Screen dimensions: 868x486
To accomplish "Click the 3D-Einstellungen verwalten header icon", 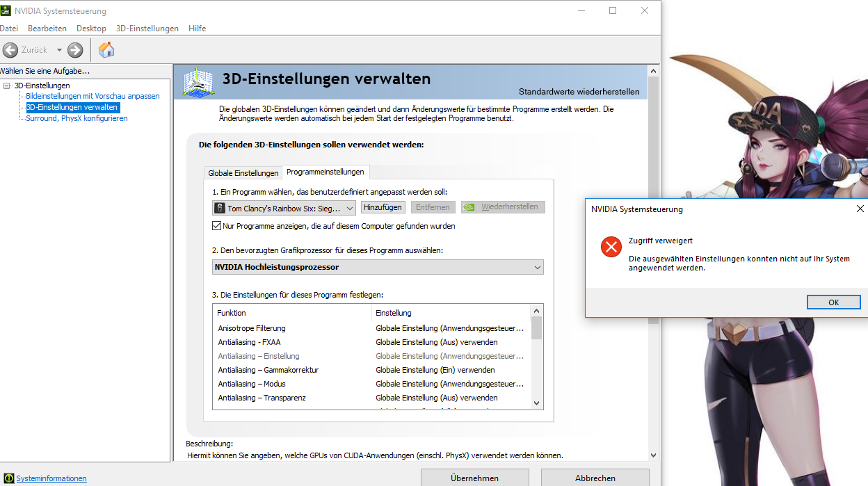I will 198,82.
